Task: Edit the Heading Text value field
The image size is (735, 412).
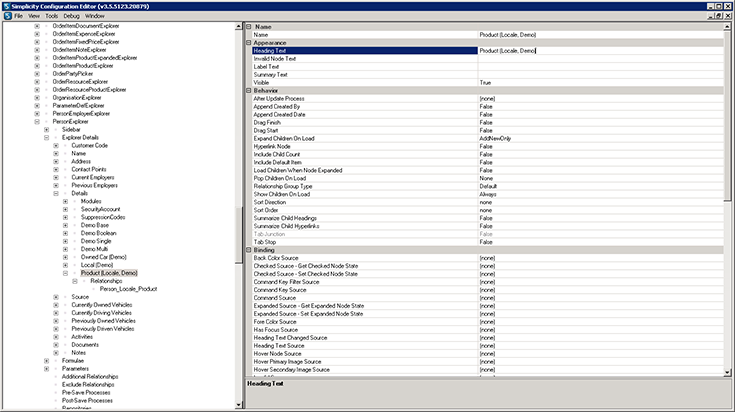Action: (x=600, y=51)
